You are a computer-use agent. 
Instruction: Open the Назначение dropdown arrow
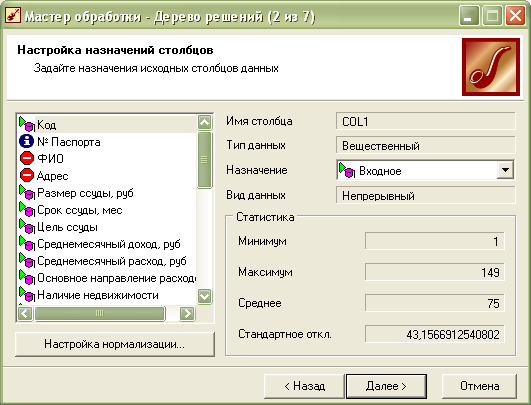505,170
